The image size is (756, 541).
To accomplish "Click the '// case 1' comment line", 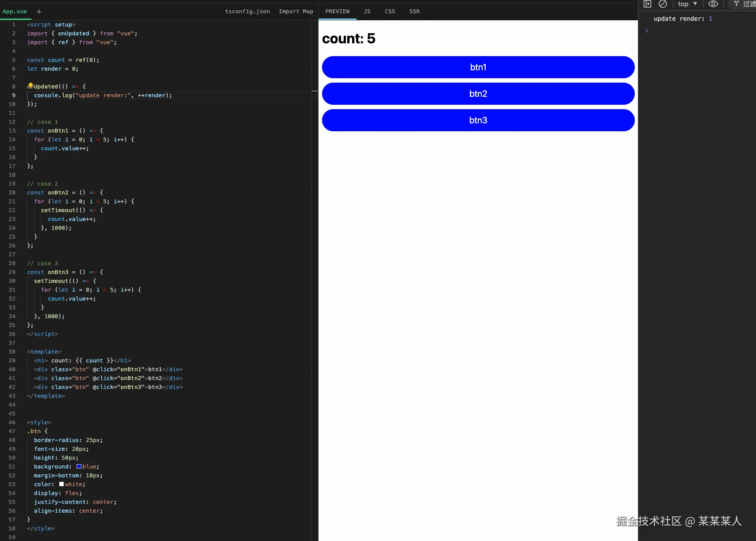I will tap(42, 122).
